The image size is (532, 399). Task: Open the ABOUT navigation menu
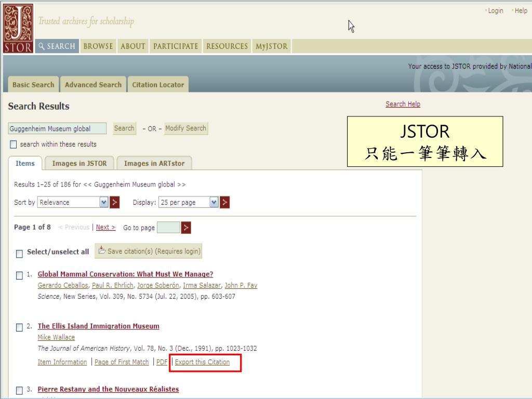point(133,46)
